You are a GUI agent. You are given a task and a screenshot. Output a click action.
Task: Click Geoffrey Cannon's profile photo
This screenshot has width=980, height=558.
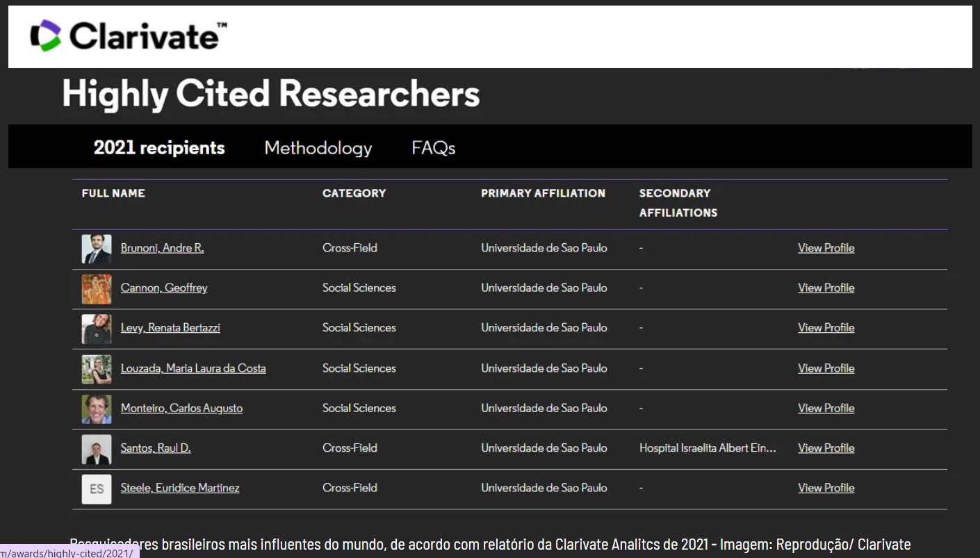pyautogui.click(x=97, y=289)
